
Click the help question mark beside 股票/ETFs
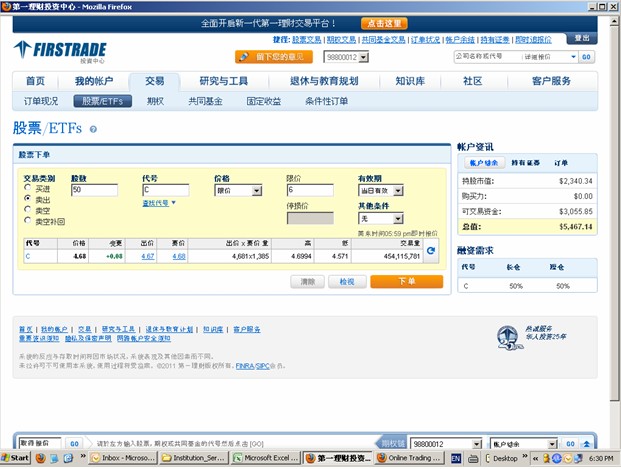(93, 129)
